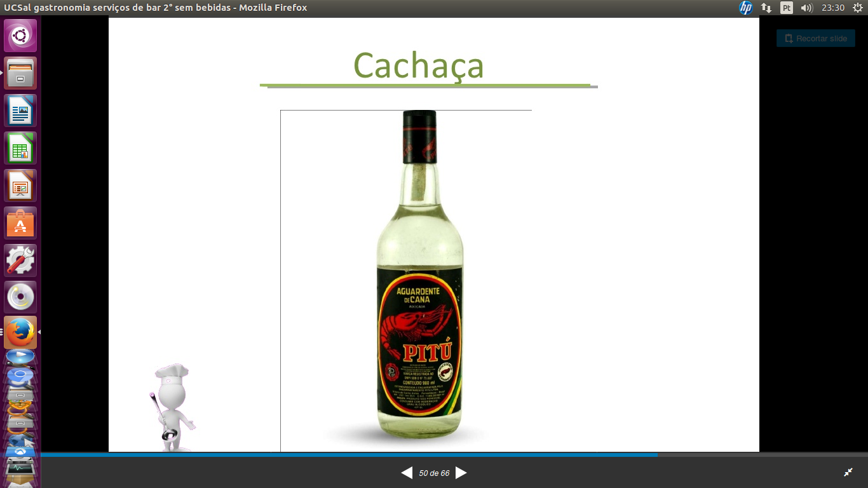Open System Settings gear and wrench icon
Viewport: 868px width, 488px height.
click(20, 261)
